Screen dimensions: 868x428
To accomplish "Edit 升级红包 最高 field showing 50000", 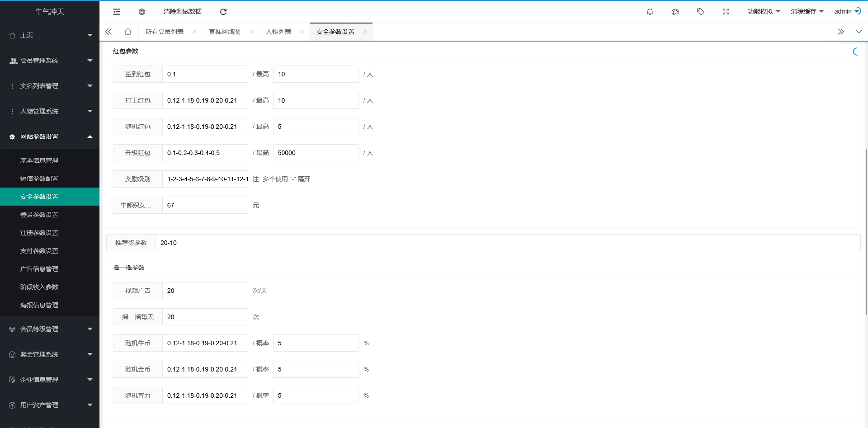I will coord(316,153).
